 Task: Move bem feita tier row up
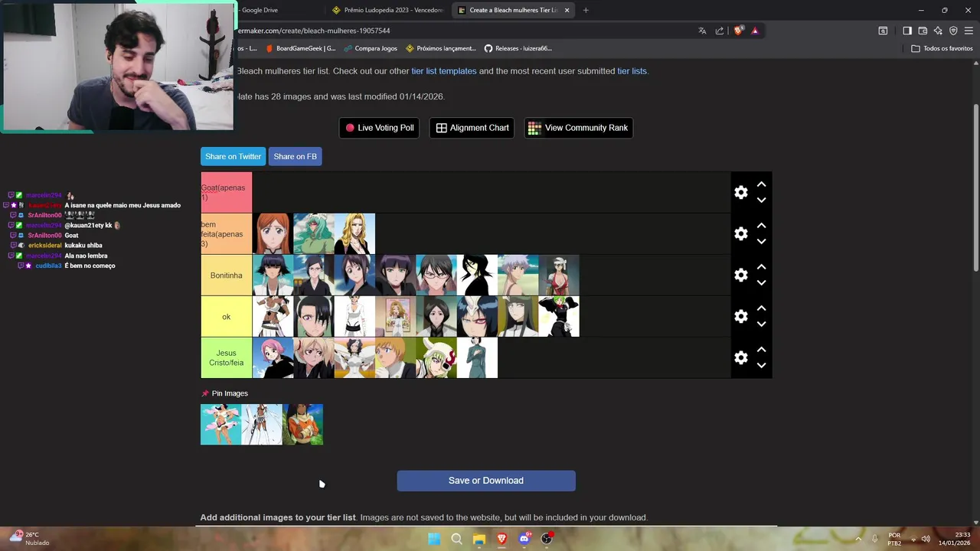[761, 226]
